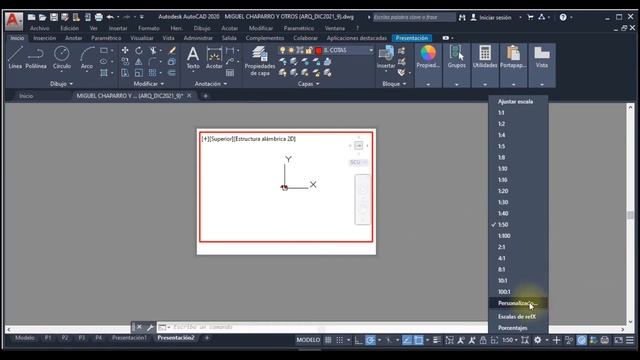Expand the Dibujo panel dropdown
This screenshot has width=640, height=360.
[62, 84]
